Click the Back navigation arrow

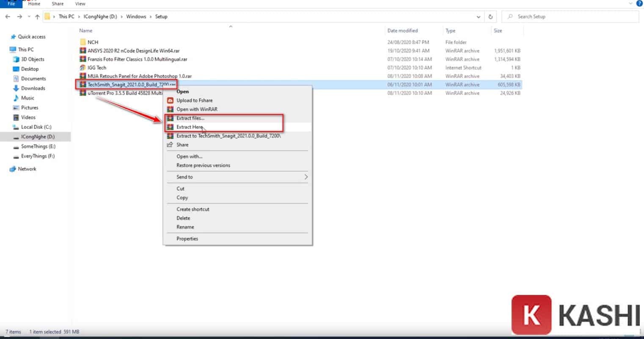pyautogui.click(x=8, y=17)
